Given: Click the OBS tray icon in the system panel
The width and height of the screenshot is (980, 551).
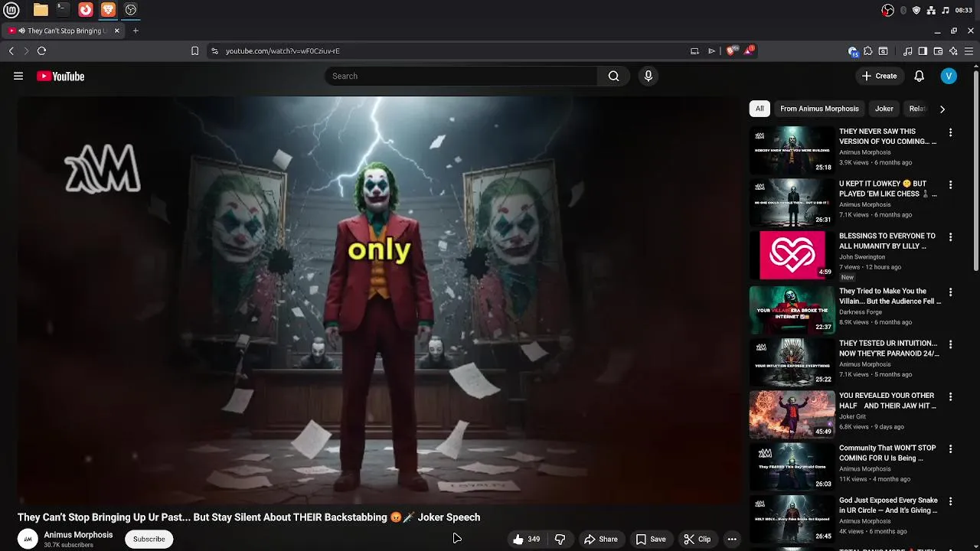Looking at the screenshot, I should [888, 10].
